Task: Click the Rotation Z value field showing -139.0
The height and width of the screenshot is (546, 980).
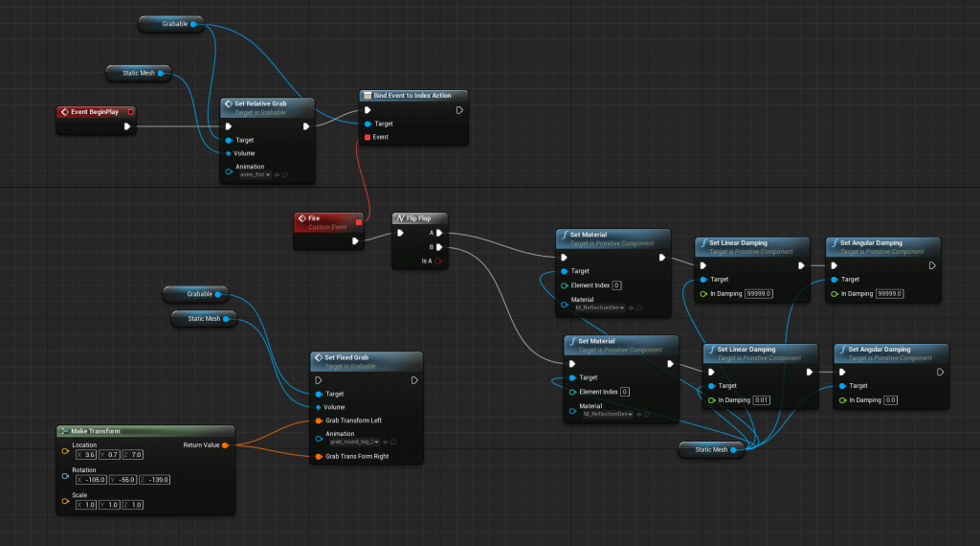Action: (x=157, y=479)
